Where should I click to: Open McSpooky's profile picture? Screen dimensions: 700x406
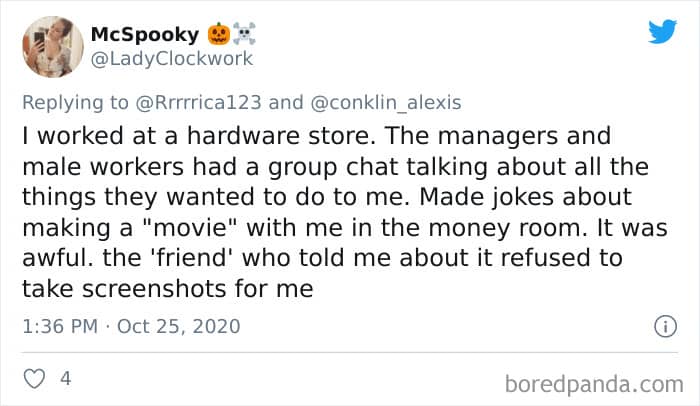point(48,46)
